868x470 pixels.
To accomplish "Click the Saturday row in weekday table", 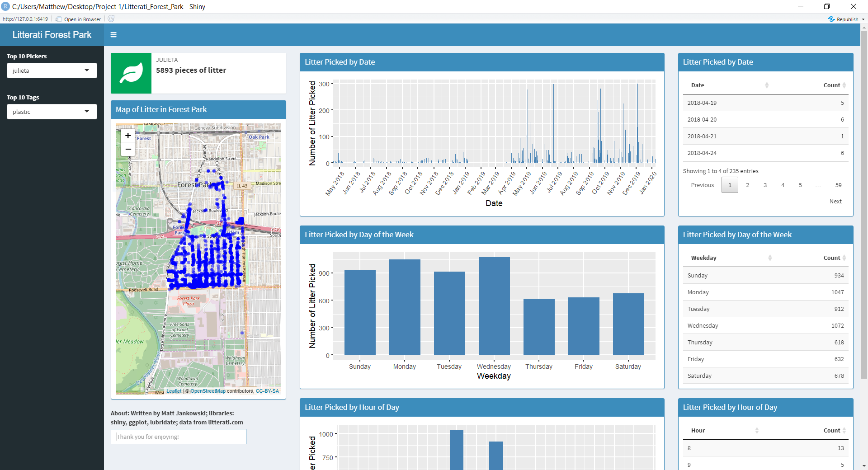I will coord(765,376).
